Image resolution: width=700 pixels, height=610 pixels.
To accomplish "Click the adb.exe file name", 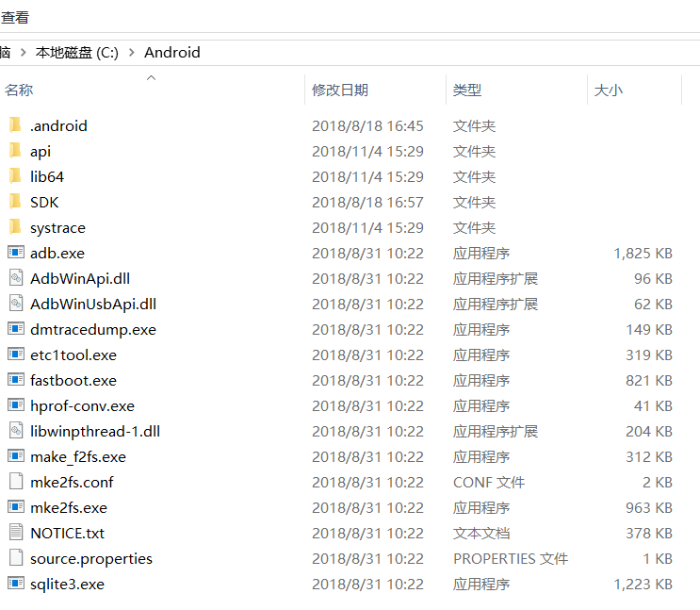I will click(57, 254).
